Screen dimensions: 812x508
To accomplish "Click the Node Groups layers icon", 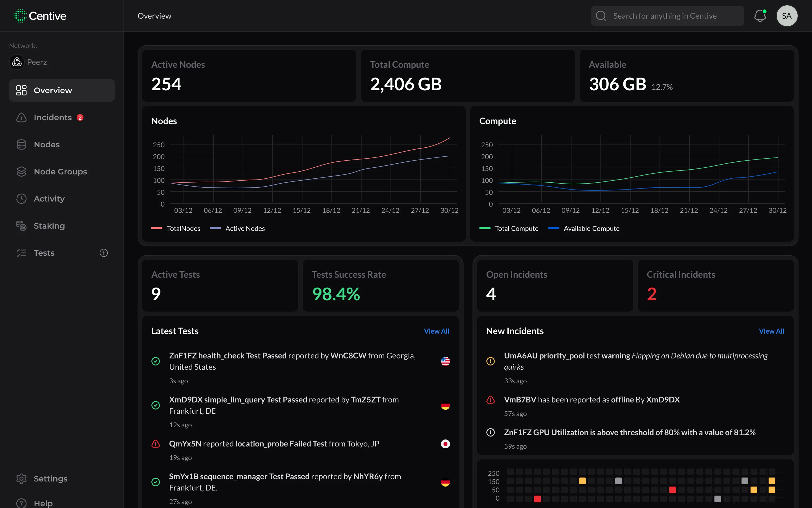I will pyautogui.click(x=21, y=172).
